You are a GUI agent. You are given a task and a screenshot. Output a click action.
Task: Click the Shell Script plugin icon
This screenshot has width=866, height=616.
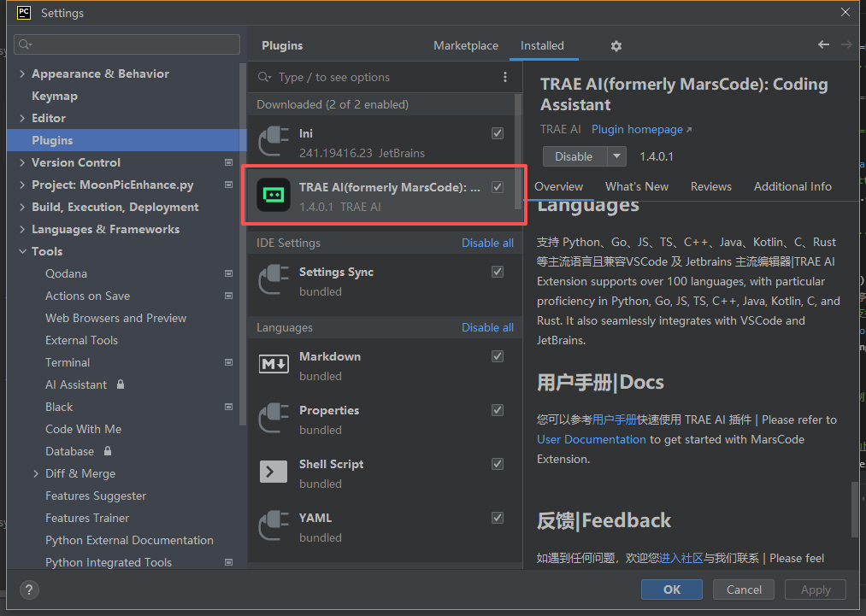pos(274,472)
